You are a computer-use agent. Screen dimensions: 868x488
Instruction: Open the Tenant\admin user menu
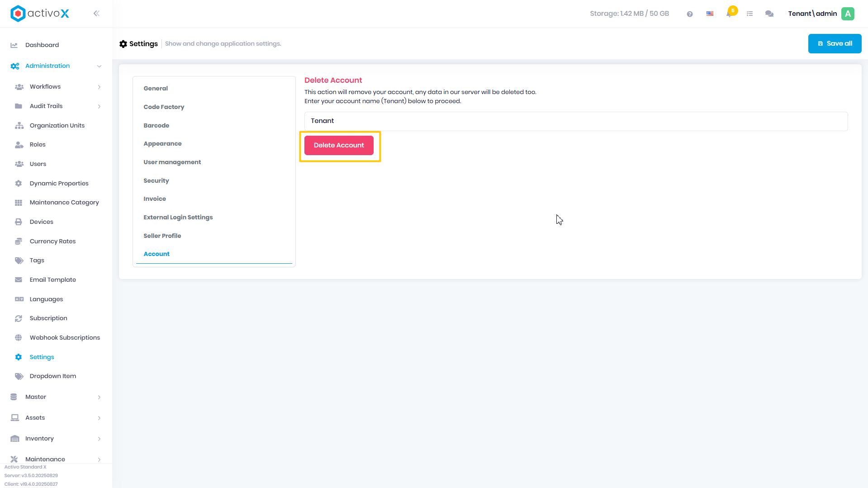(821, 14)
